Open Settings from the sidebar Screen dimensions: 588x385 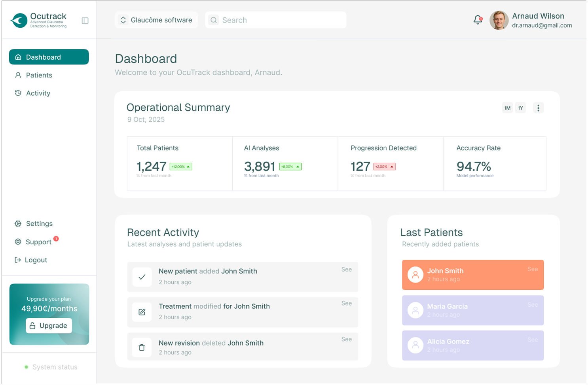[39, 224]
